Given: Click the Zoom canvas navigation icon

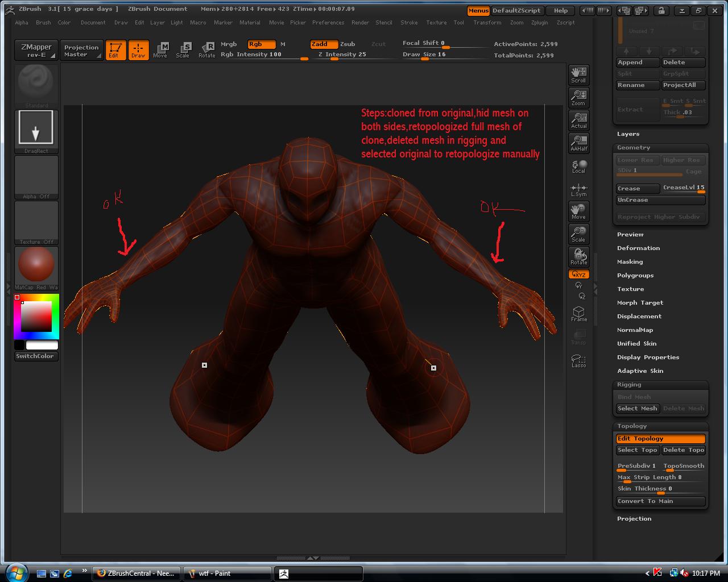Looking at the screenshot, I should pyautogui.click(x=578, y=98).
